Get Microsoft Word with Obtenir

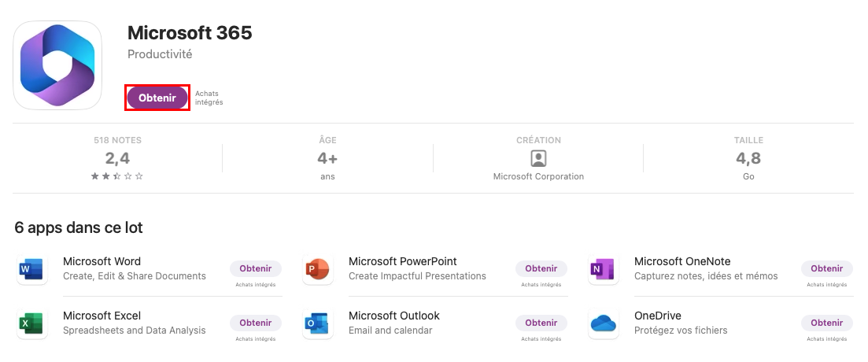coord(256,268)
